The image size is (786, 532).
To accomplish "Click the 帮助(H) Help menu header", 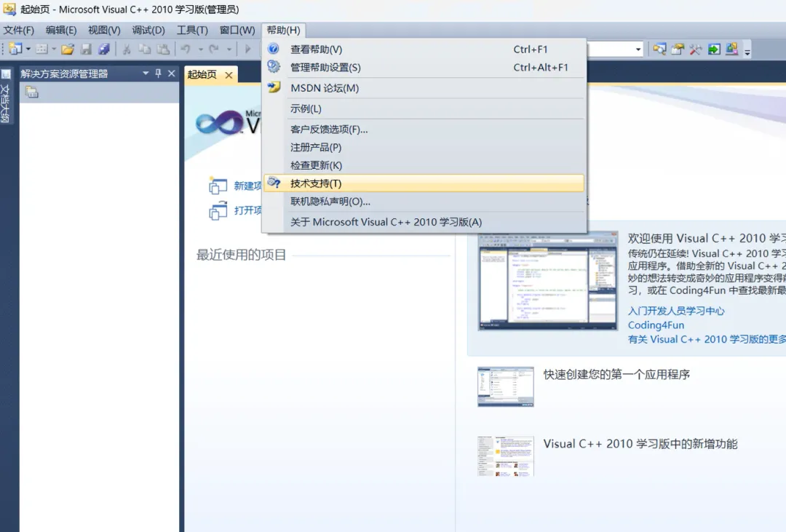I will pos(284,30).
